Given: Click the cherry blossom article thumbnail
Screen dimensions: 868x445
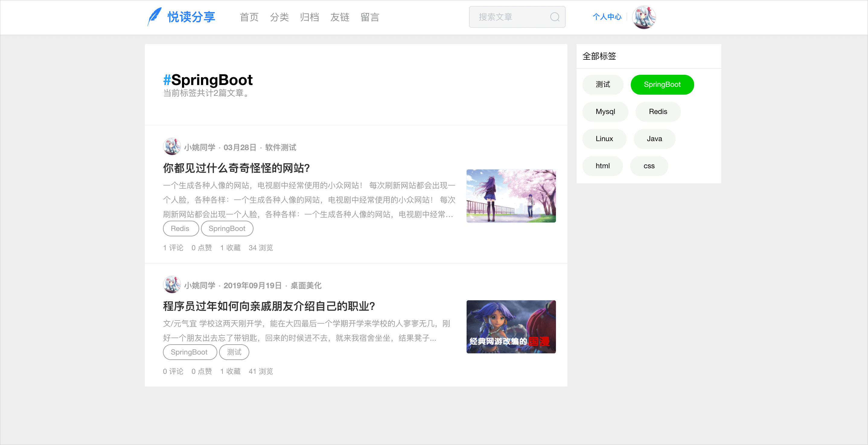Looking at the screenshot, I should click(x=511, y=196).
